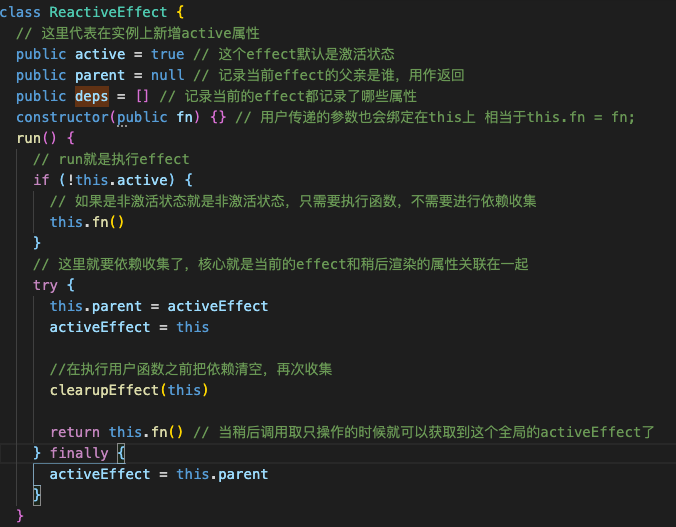
Task: Click the constructor keyword
Action: coord(63,117)
